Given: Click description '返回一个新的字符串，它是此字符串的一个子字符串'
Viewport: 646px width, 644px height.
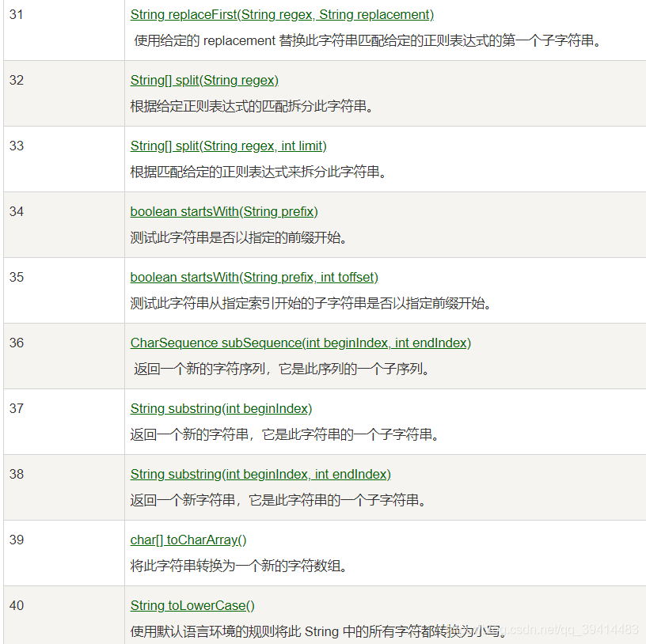Looking at the screenshot, I should click(x=285, y=435).
